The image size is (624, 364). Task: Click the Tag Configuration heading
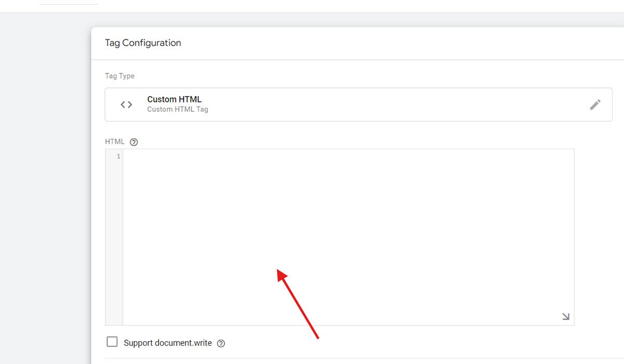pos(143,43)
